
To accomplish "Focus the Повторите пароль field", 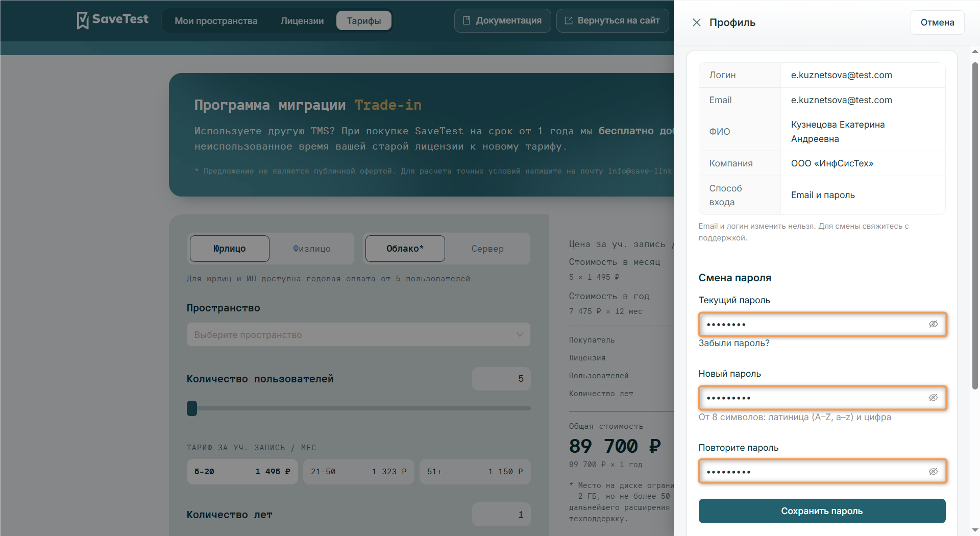I will coord(822,472).
